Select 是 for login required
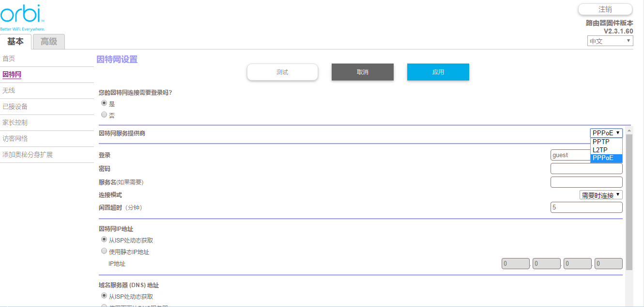Screen dimensions: 644x307 pos(104,103)
